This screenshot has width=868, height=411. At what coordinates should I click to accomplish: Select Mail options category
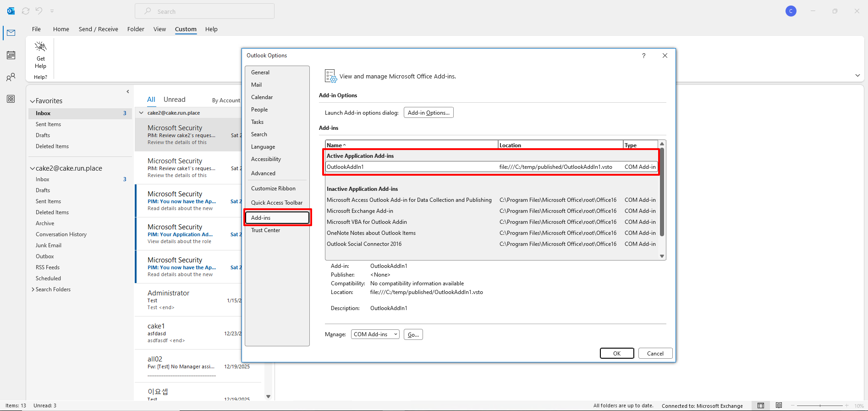click(x=277, y=85)
